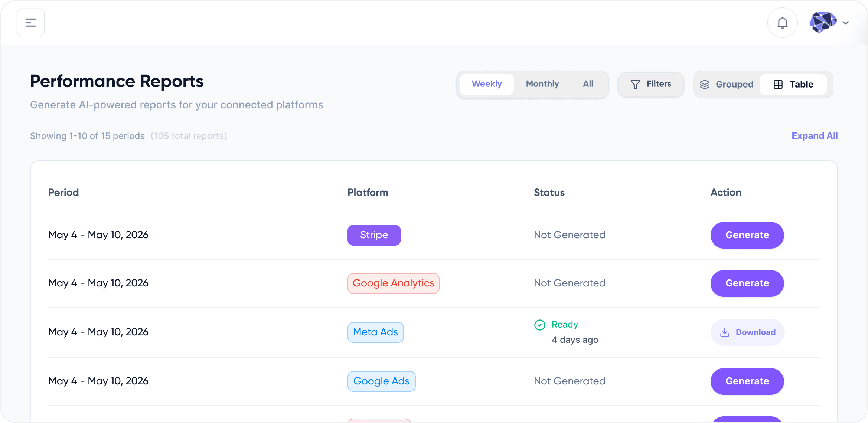This screenshot has height=423, width=868.
Task: Generate the Google Analytics report
Action: point(747,283)
